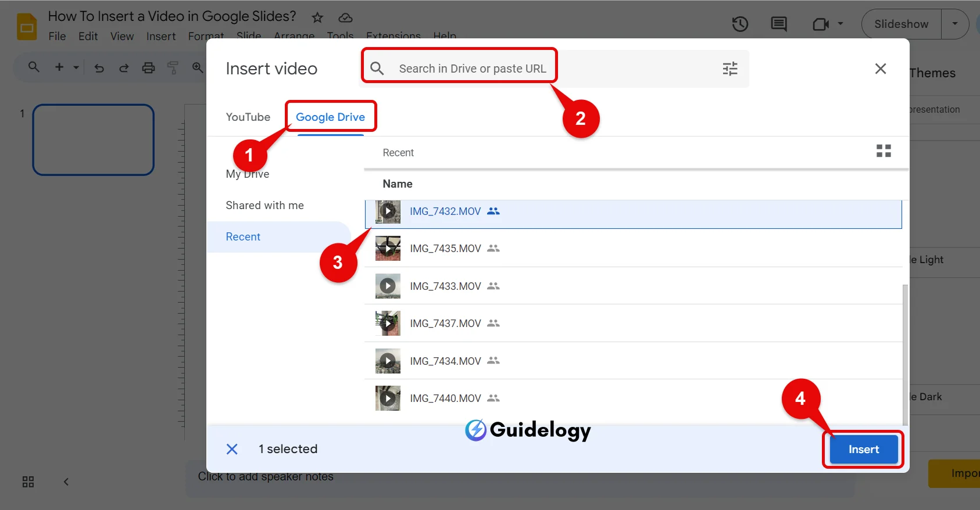The image size is (980, 510).
Task: Open the File menu
Action: [x=57, y=36]
